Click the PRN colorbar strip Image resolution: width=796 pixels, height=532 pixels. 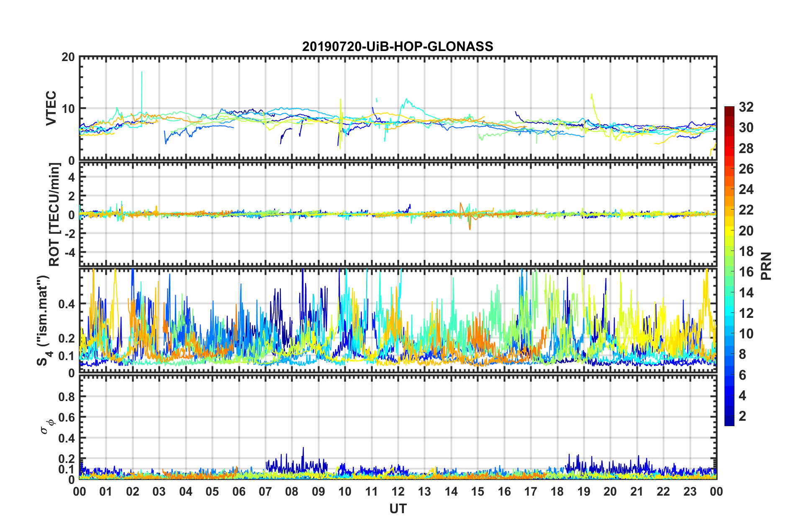pos(729,266)
